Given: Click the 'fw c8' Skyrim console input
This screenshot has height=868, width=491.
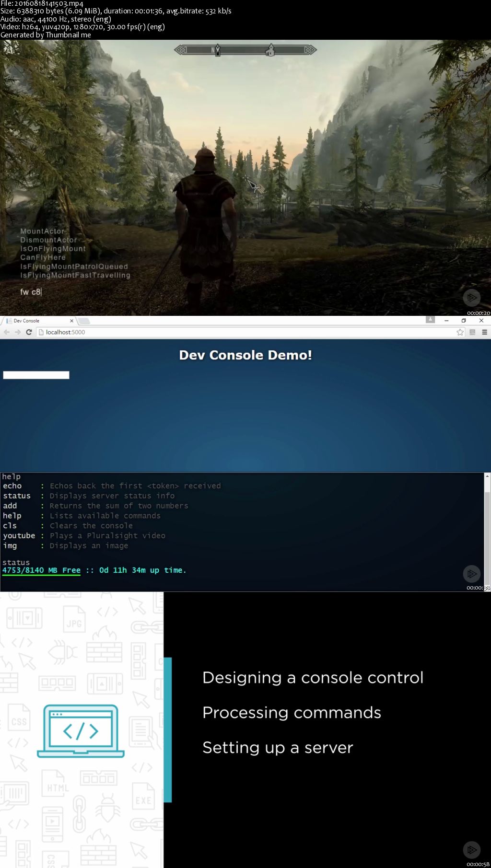Looking at the screenshot, I should (x=31, y=292).
